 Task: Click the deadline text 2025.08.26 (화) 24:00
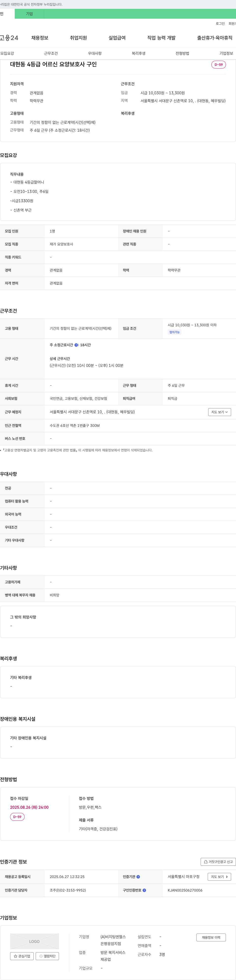(x=29, y=807)
